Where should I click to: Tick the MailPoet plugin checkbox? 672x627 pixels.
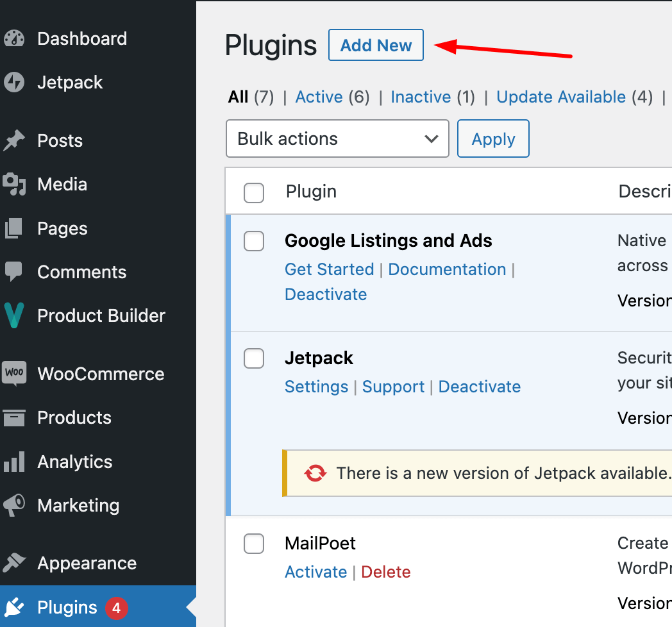tap(254, 544)
